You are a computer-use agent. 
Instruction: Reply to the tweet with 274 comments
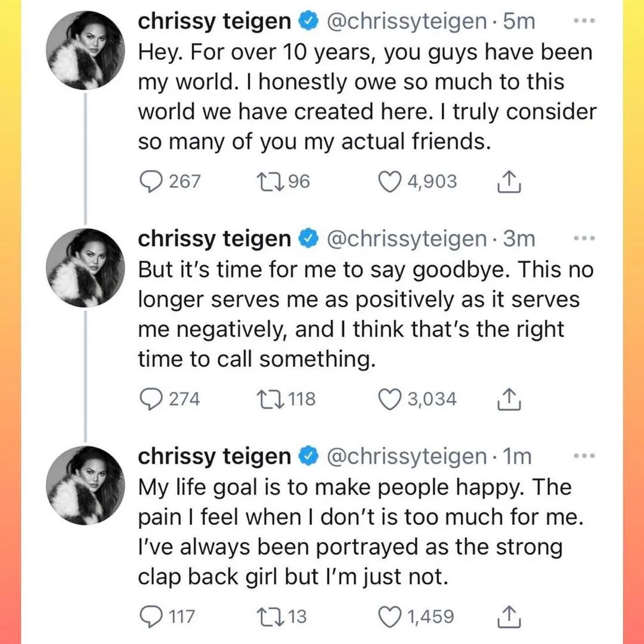(151, 399)
